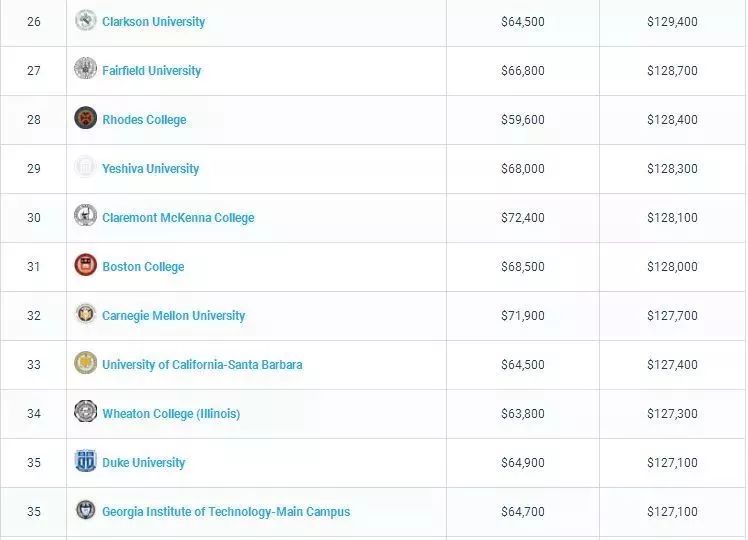Go to Claremont McKenna College link
Screen dimensions: 748x540
coord(178,218)
